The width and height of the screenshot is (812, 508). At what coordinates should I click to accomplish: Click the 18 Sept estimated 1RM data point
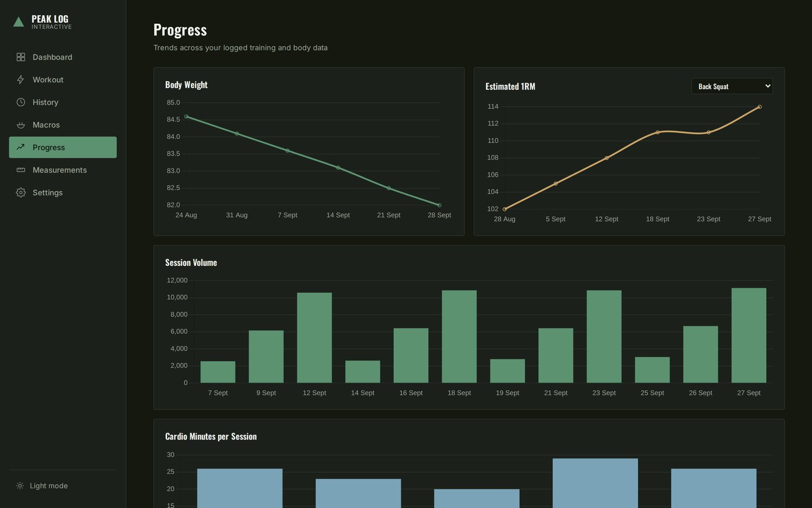point(658,132)
